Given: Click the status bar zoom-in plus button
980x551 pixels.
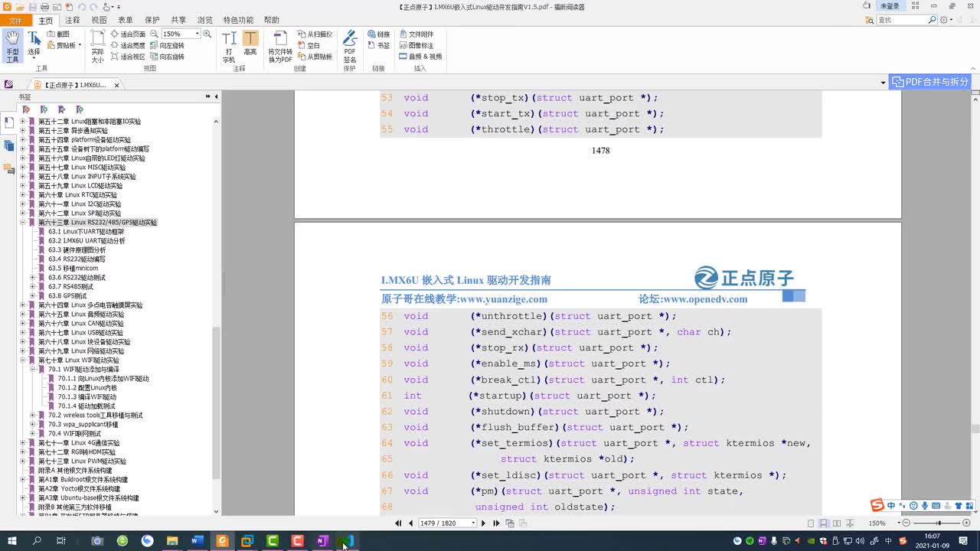Looking at the screenshot, I should click(966, 523).
